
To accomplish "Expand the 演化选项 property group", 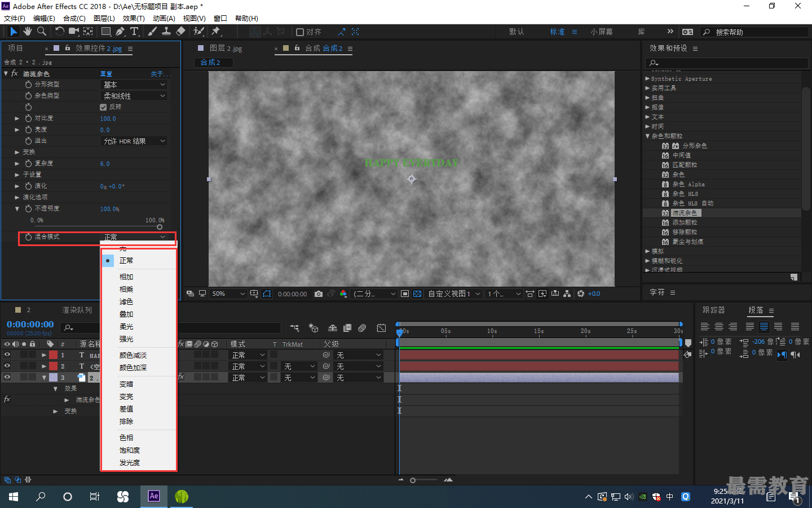I will [17, 198].
